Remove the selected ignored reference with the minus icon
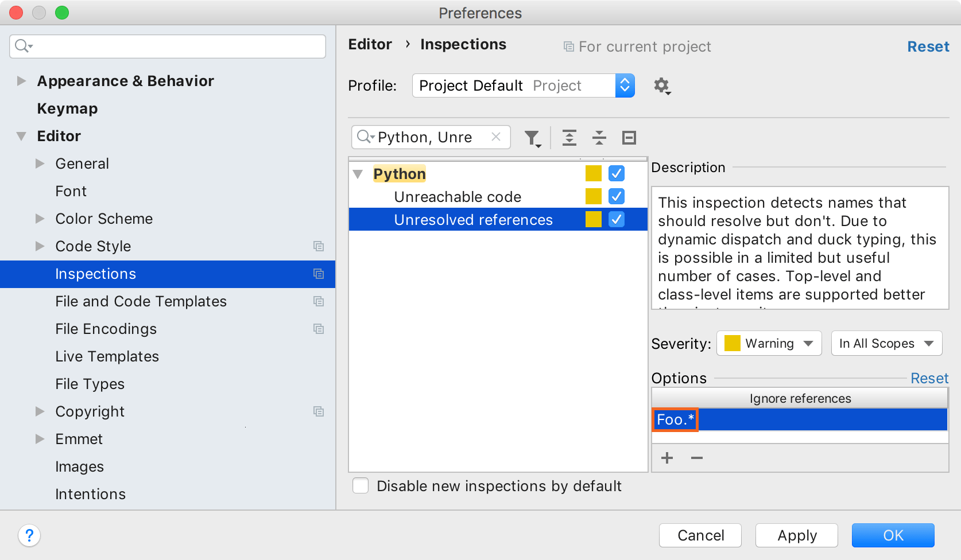The image size is (961, 560). 696,458
